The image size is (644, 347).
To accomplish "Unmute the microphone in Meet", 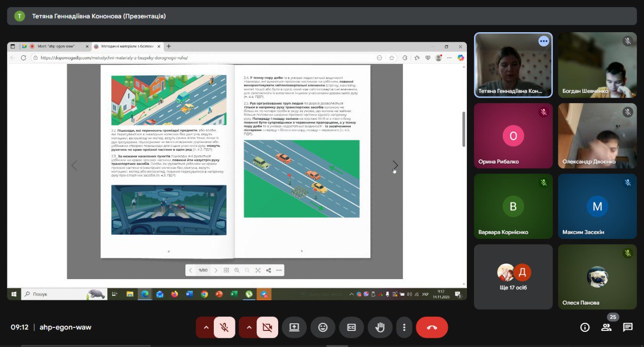I will coord(224,327).
